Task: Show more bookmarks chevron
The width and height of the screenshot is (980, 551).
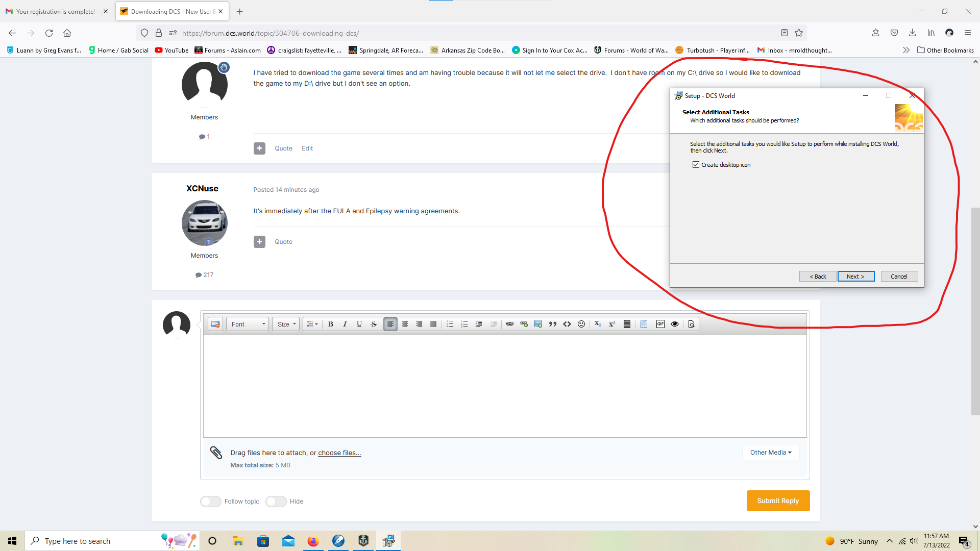Action: [x=906, y=50]
